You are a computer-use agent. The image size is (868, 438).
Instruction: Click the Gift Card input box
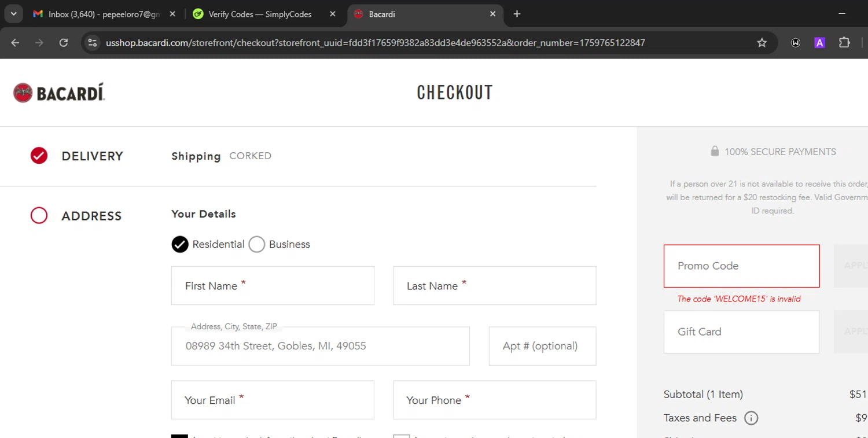coord(742,332)
